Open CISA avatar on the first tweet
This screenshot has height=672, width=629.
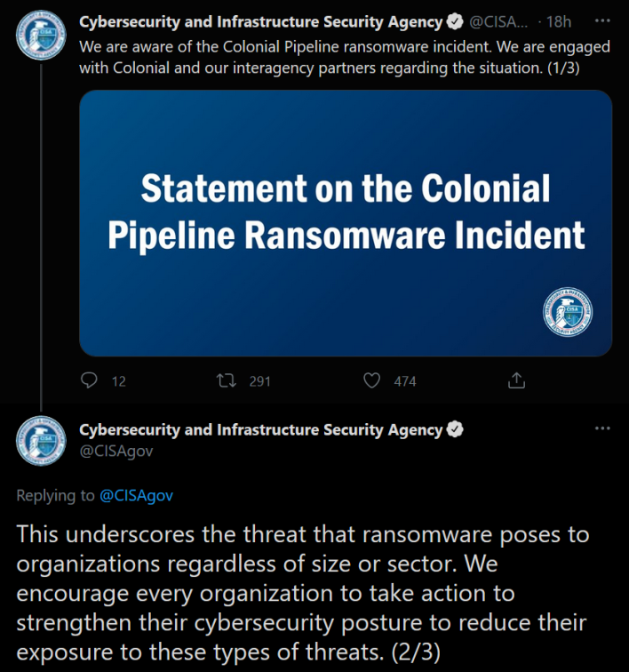(x=41, y=36)
